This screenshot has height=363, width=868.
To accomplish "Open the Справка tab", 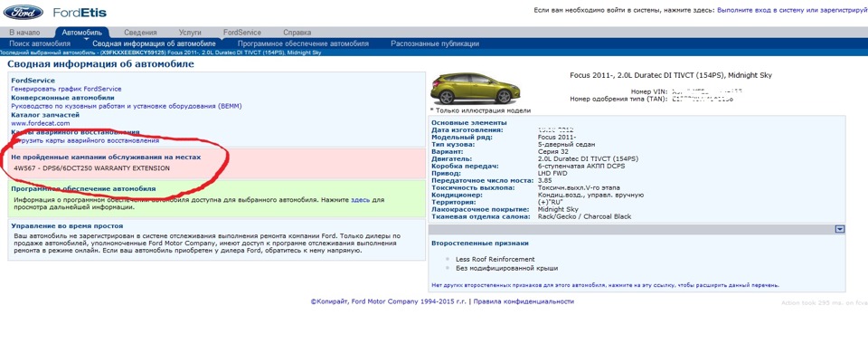I will tap(297, 33).
